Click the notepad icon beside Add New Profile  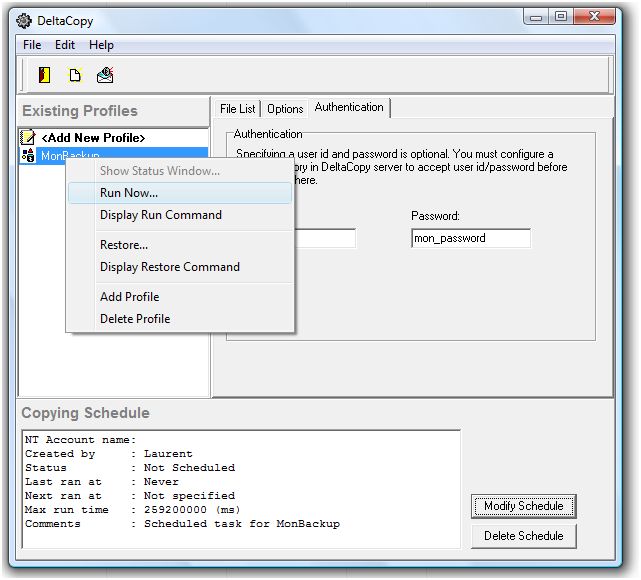pyautogui.click(x=27, y=137)
